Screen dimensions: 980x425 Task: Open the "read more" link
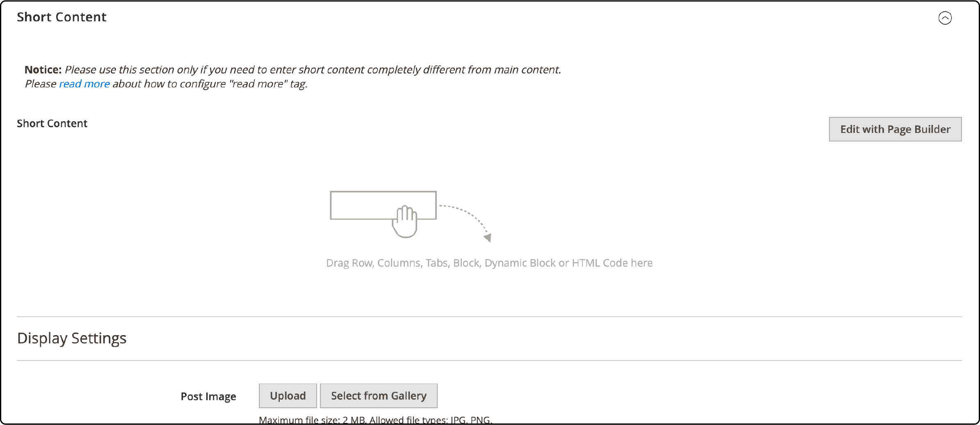[85, 84]
